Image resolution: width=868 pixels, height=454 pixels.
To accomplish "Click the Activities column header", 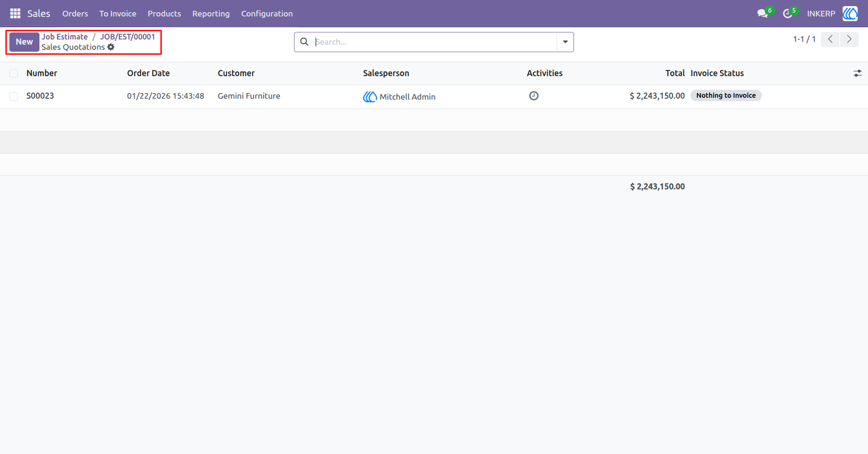I will tap(544, 73).
